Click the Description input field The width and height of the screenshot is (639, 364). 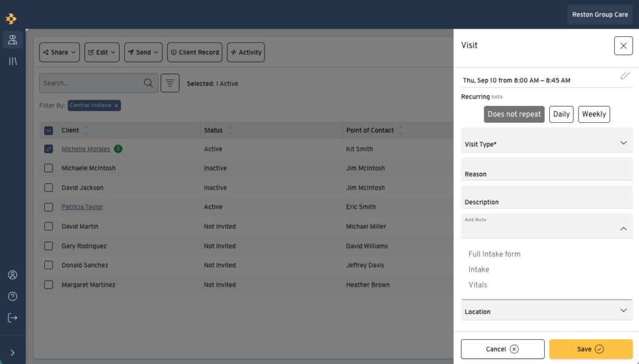pos(547,197)
